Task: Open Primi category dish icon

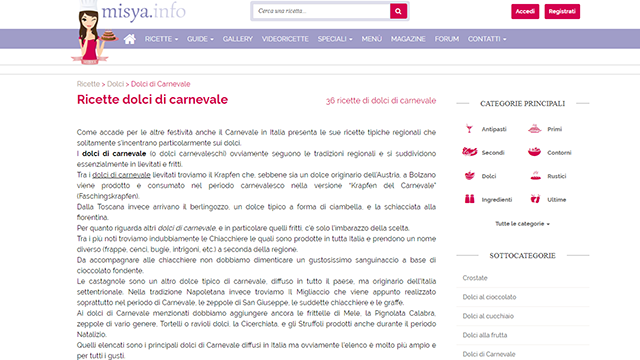Action: [534, 129]
